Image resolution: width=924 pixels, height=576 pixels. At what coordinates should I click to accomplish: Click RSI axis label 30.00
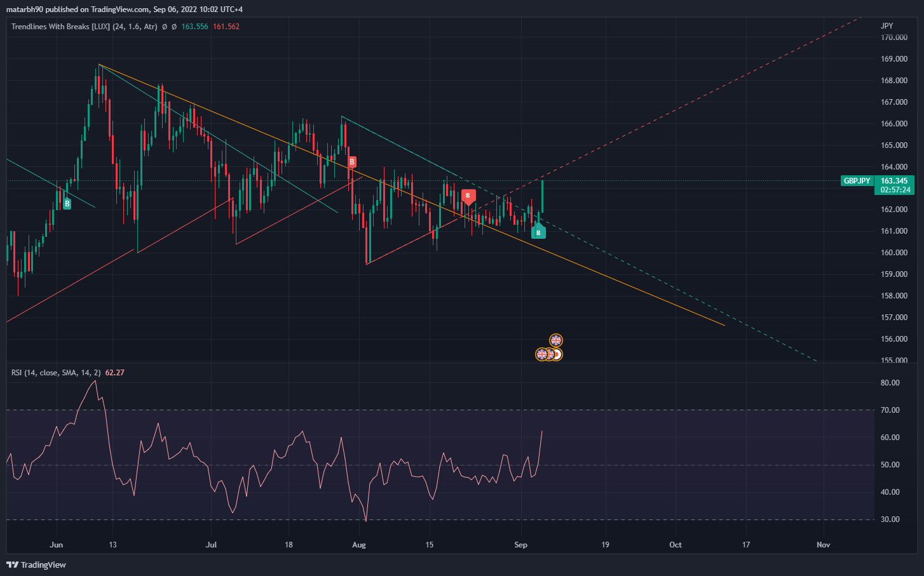pos(890,519)
